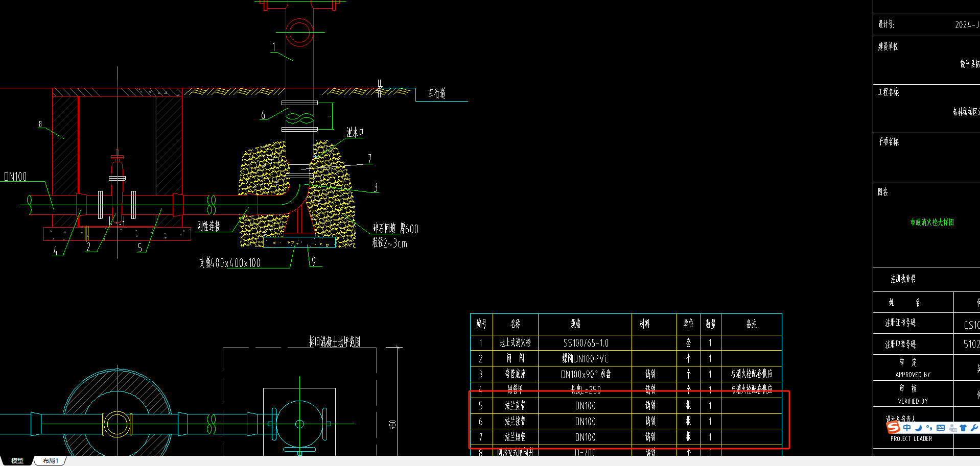This screenshot has height=466, width=980.
Task: Click the Sogou input method S logo
Action: (893, 427)
